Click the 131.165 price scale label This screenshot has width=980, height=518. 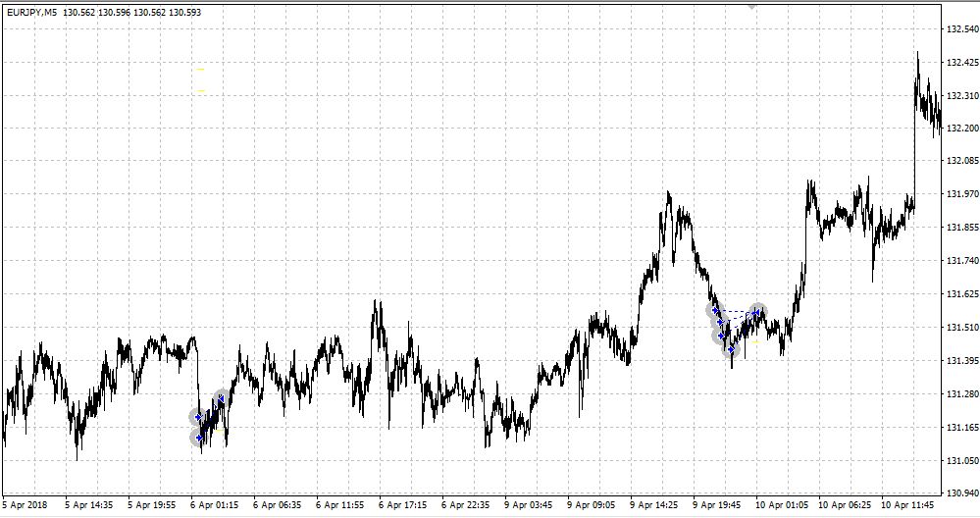pyautogui.click(x=962, y=428)
